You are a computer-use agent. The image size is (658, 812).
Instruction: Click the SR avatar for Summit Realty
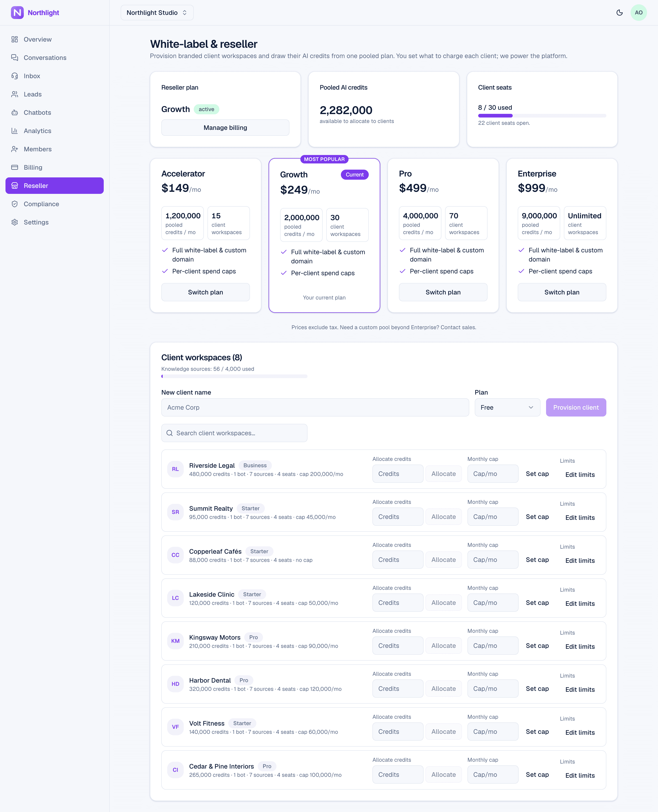pos(175,512)
